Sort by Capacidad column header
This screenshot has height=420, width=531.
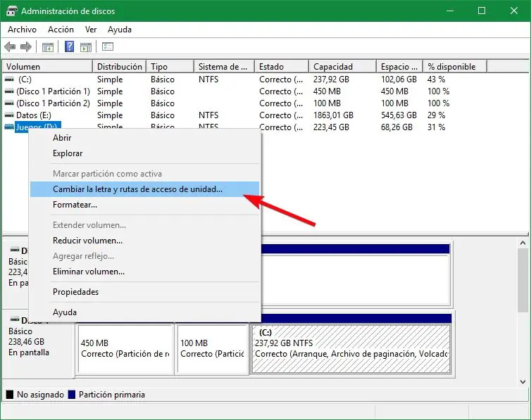click(x=343, y=67)
